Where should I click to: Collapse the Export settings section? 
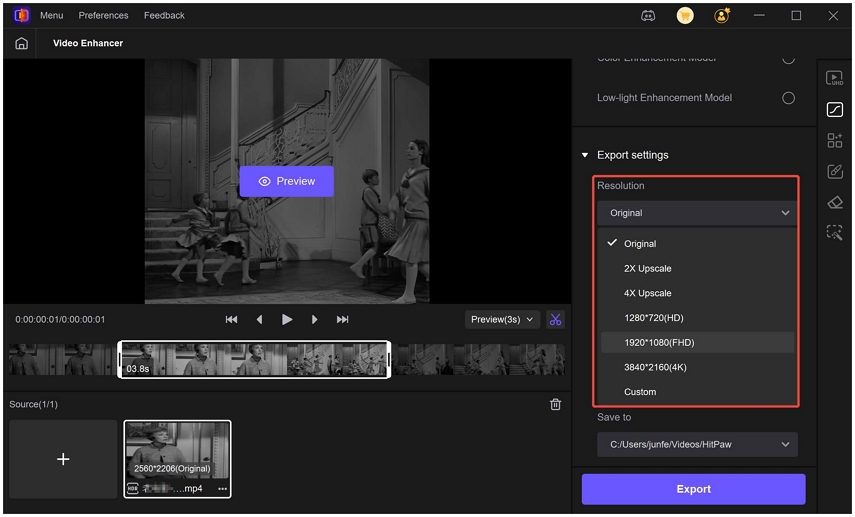585,155
